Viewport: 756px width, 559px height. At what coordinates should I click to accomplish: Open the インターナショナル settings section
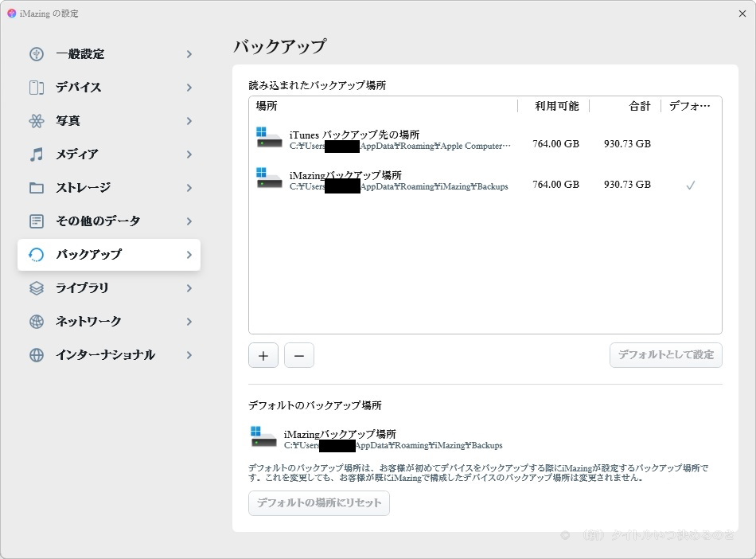(109, 355)
